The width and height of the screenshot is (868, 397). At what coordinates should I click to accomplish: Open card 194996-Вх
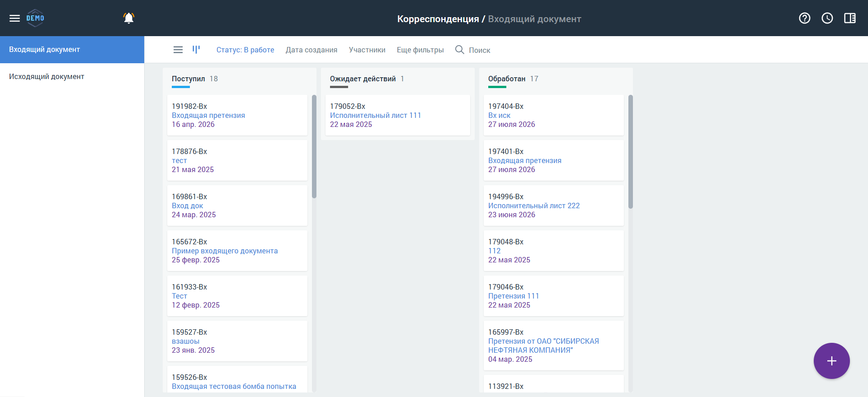tap(554, 206)
